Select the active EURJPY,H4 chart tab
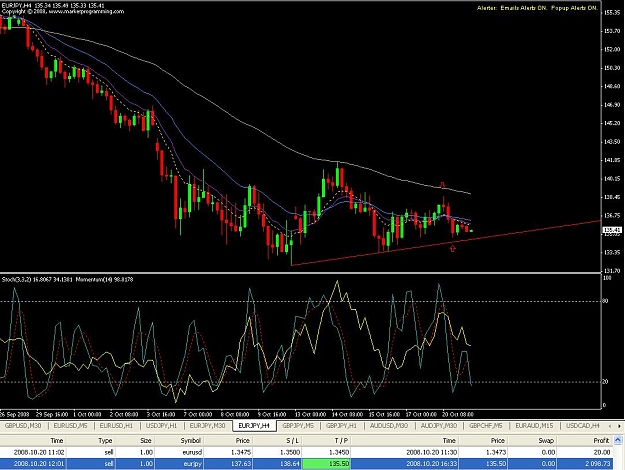The height and width of the screenshot is (470, 625). [254, 426]
